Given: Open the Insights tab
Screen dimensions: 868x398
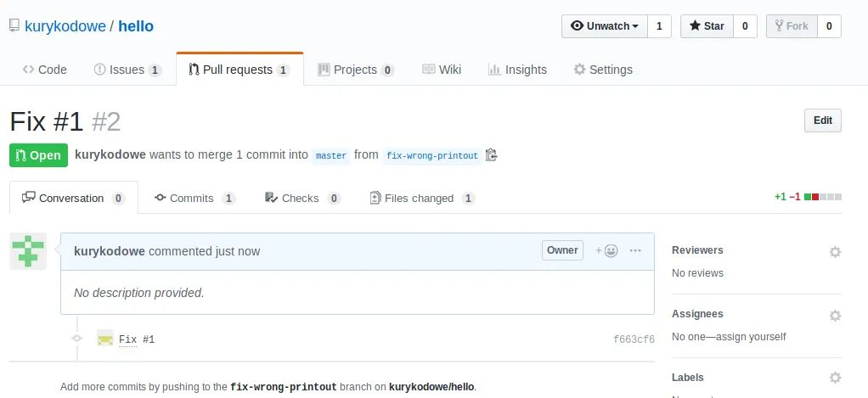Looking at the screenshot, I should (x=517, y=70).
